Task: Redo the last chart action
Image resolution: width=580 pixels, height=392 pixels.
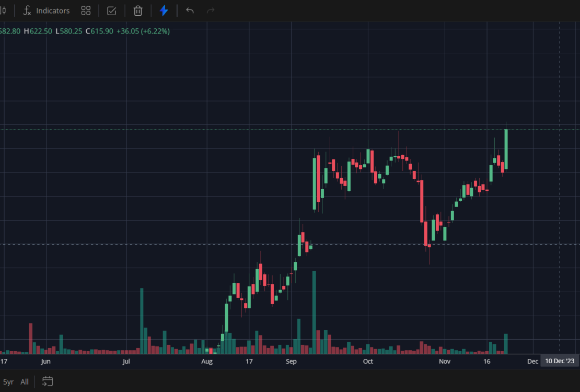Action: coord(210,10)
